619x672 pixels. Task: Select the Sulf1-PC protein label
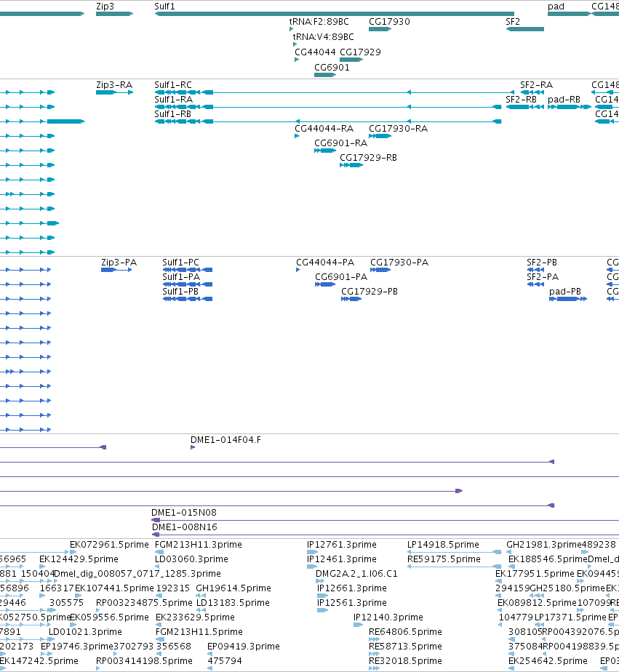180,263
